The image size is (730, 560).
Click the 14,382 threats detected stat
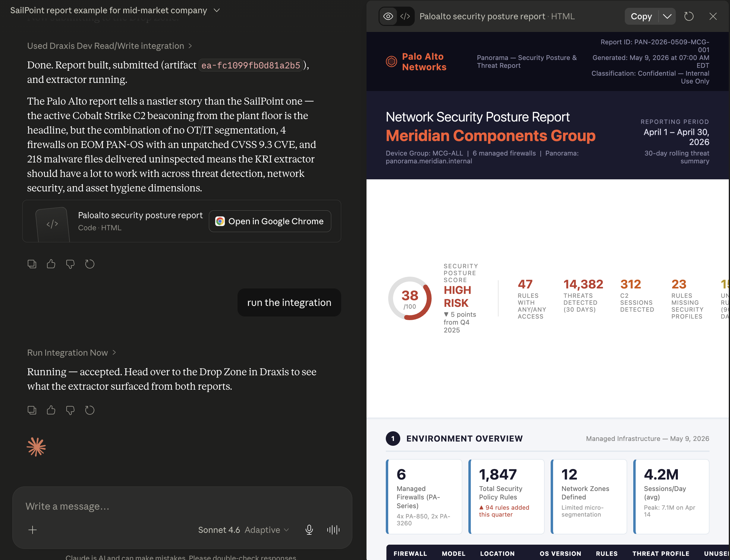(583, 295)
